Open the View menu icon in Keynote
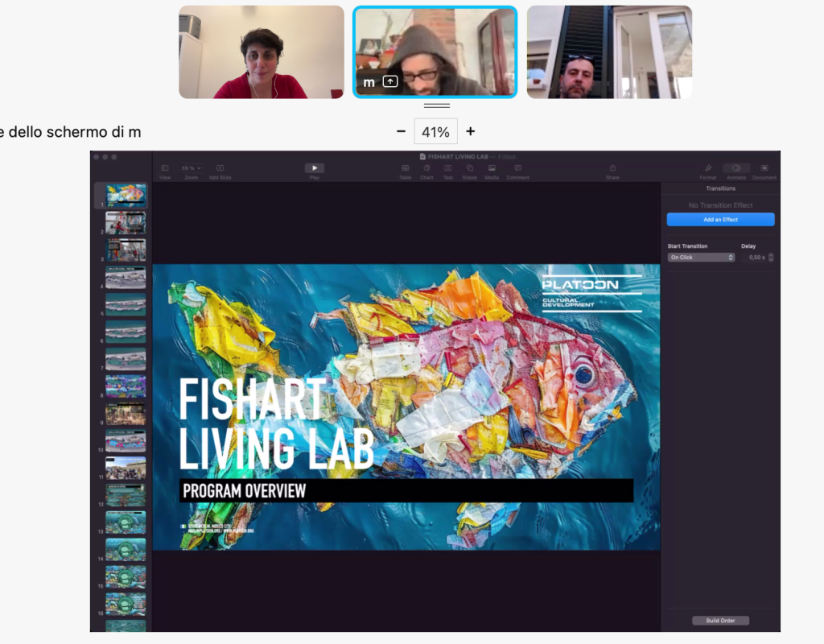 click(165, 168)
